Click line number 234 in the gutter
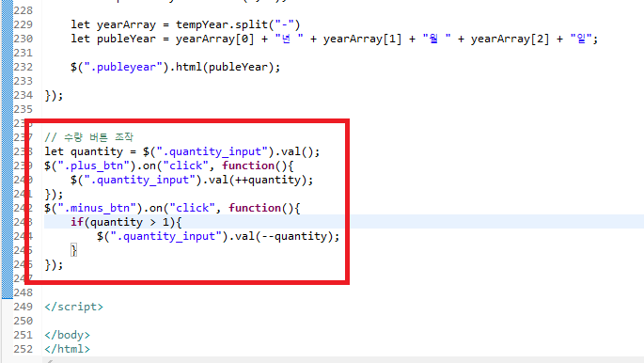Viewport: 644px width, 363px height. click(x=23, y=95)
